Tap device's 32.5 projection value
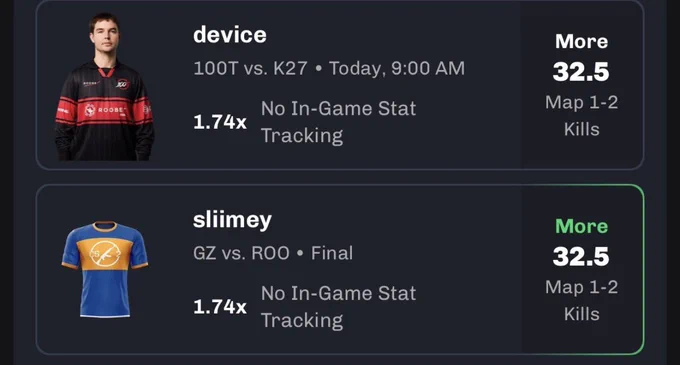 click(x=581, y=72)
